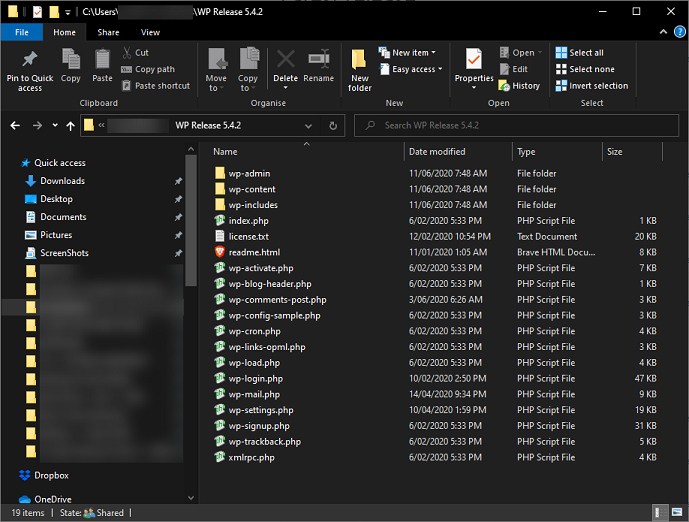Click the Properties checkmark icon

click(474, 59)
